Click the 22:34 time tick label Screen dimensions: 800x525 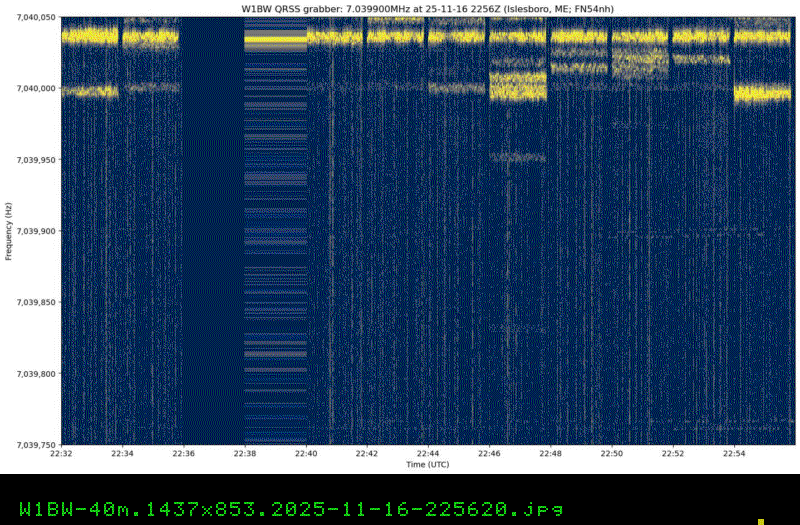pos(122,453)
